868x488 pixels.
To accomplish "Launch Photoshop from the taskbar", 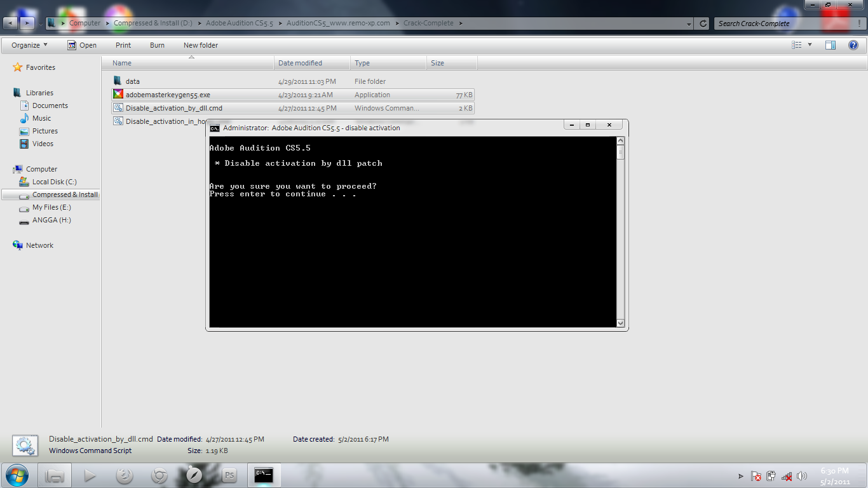I will click(229, 475).
